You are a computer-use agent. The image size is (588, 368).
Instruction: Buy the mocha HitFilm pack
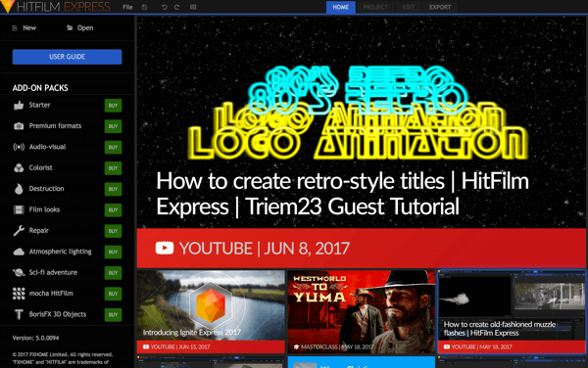point(113,295)
